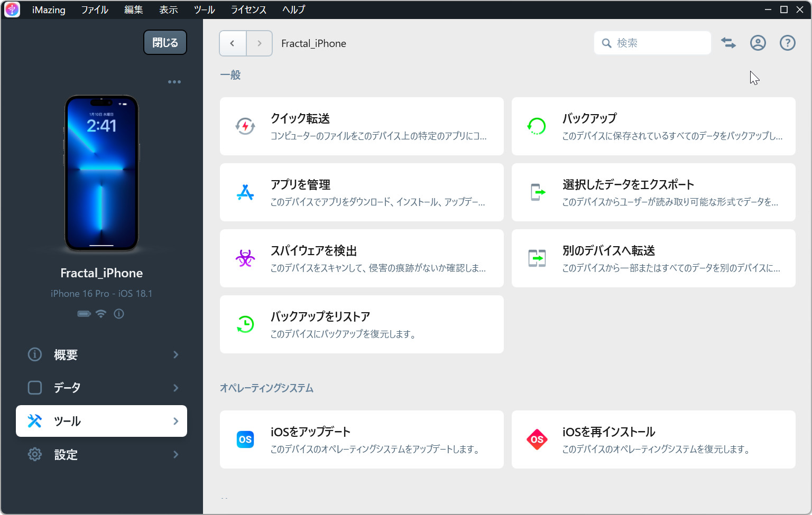
Task: Click the iPhone device image thumbnail
Action: point(101,173)
